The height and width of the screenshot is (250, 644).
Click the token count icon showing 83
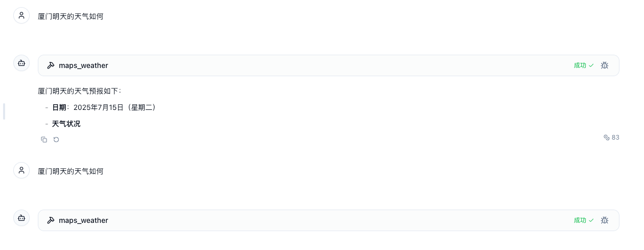point(607,138)
